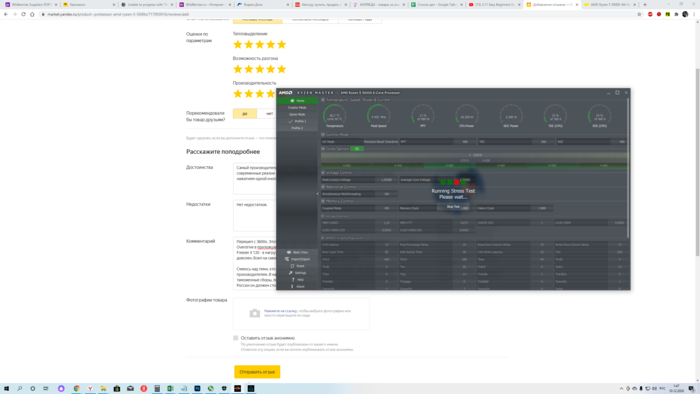The image size is (700, 394).
Task: Maximize the Ryzen Master window
Action: 617,93
